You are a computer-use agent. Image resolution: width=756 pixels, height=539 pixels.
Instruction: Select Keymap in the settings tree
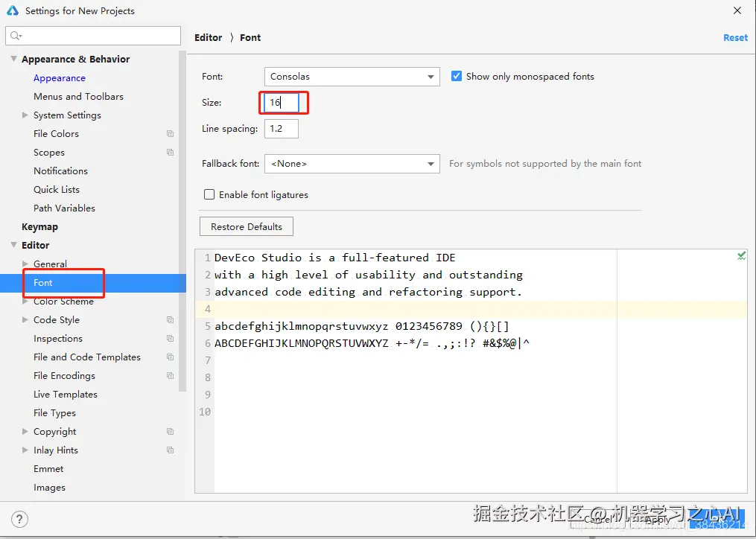pyautogui.click(x=39, y=226)
